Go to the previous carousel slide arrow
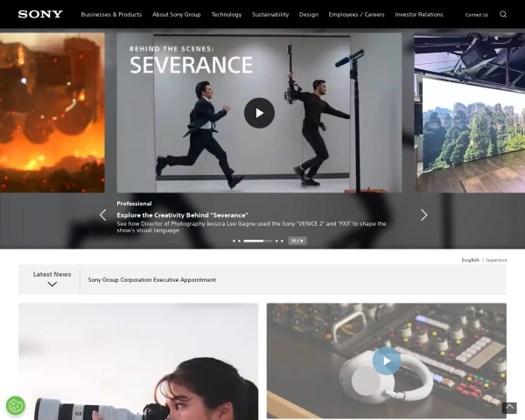Viewport: 525px width, 420px height. coord(102,214)
